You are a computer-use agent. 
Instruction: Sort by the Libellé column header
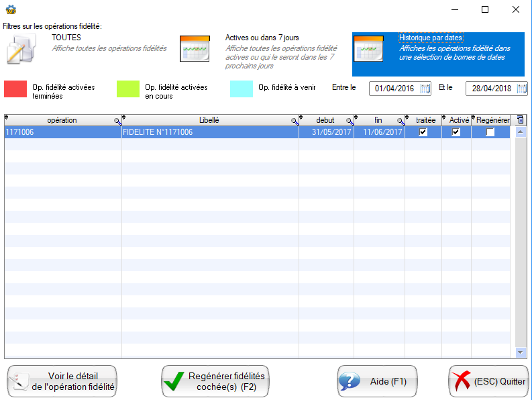click(x=209, y=120)
